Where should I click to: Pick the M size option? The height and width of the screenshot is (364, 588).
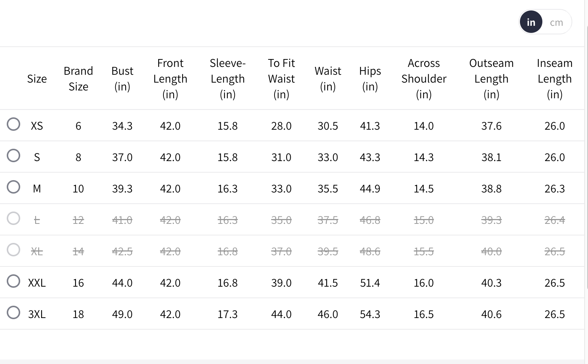[x=13, y=187]
